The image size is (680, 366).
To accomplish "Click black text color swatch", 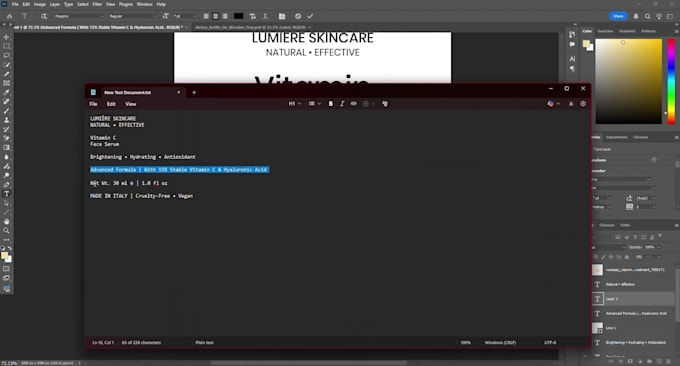I will click(239, 16).
